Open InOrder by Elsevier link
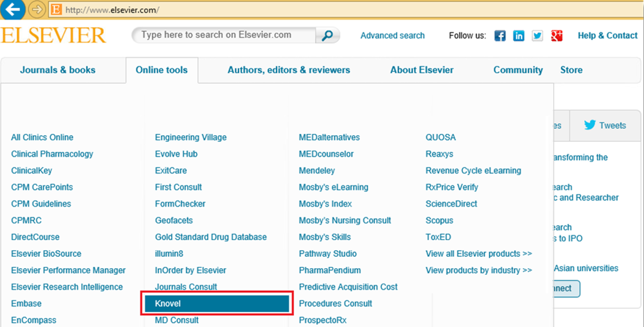This screenshot has width=644, height=327. tap(190, 270)
